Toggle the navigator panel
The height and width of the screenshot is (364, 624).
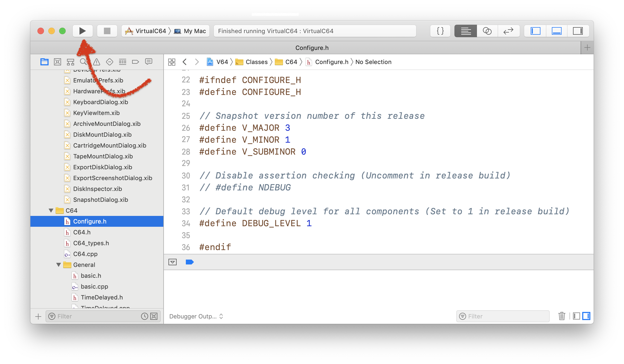(x=535, y=31)
